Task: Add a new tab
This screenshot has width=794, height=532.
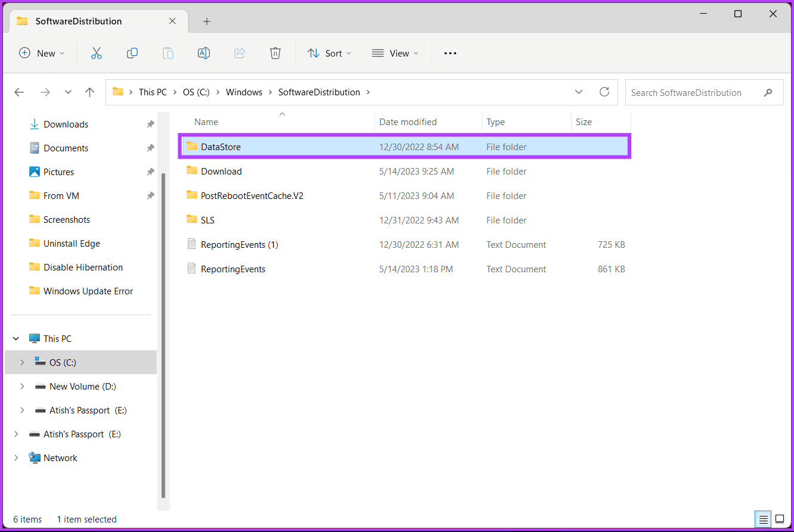Action: click(207, 21)
